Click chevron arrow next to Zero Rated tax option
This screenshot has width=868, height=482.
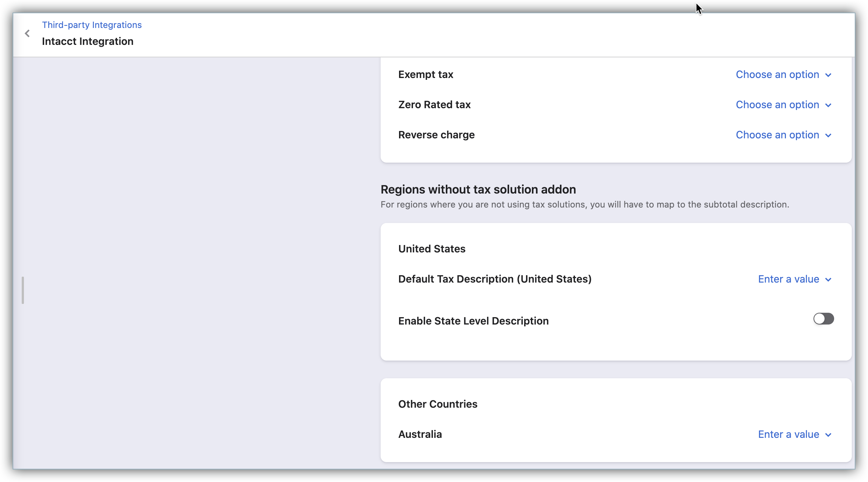point(828,105)
